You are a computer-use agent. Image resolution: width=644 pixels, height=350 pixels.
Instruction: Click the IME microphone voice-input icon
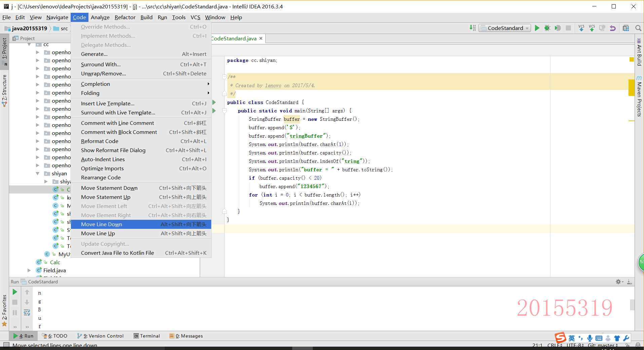click(x=590, y=338)
